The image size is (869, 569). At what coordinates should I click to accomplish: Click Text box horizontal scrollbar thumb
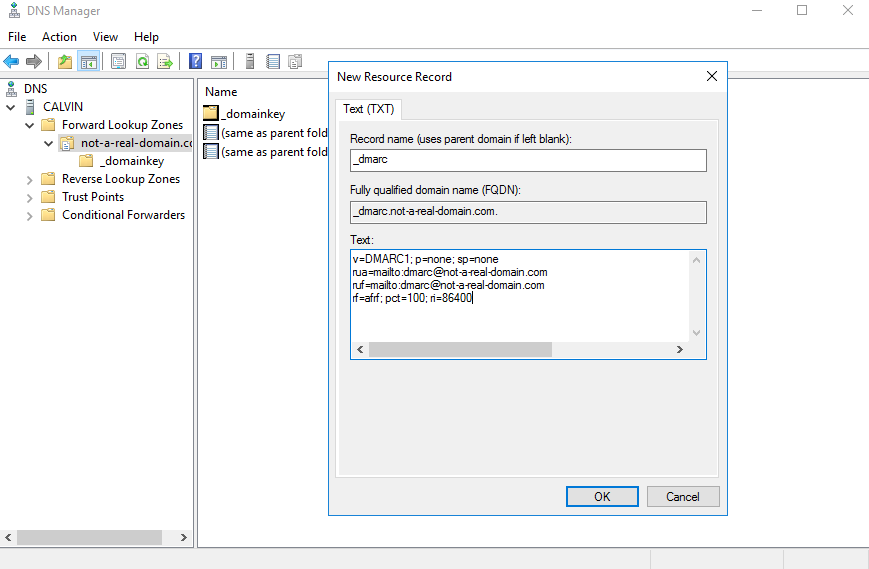coord(460,350)
